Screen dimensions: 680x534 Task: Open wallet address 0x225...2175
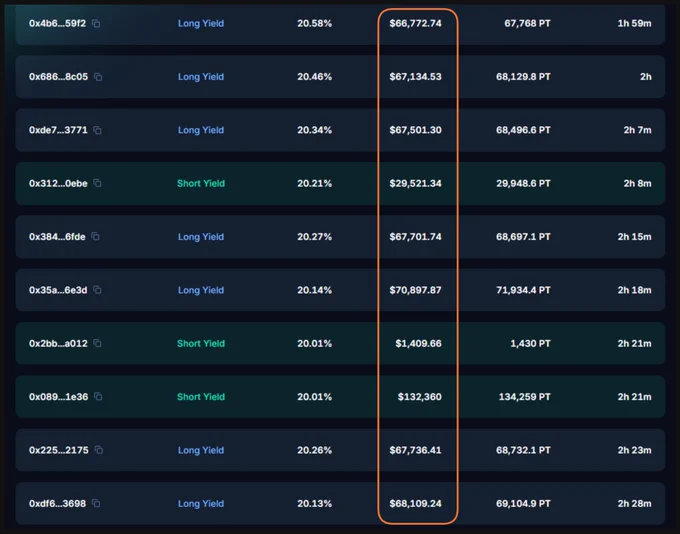[59, 450]
